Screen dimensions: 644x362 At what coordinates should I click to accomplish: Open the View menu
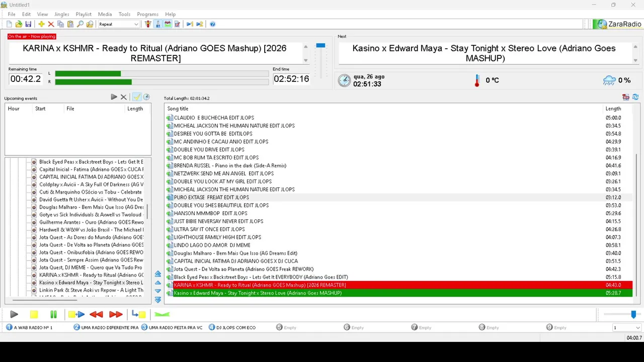click(x=43, y=14)
